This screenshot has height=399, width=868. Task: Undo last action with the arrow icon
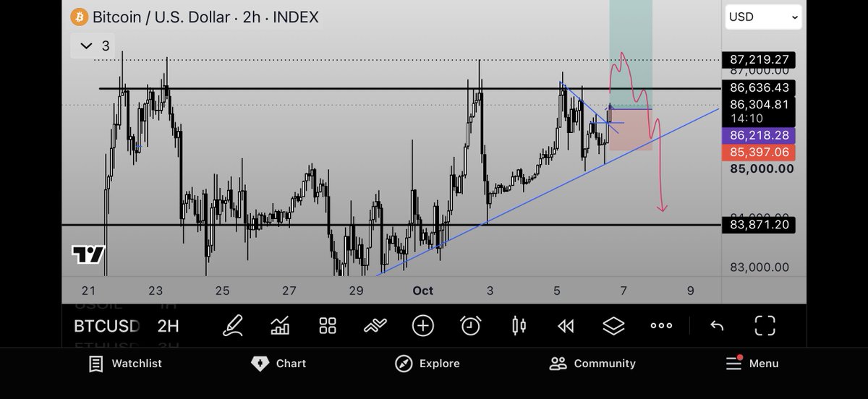pyautogui.click(x=717, y=326)
